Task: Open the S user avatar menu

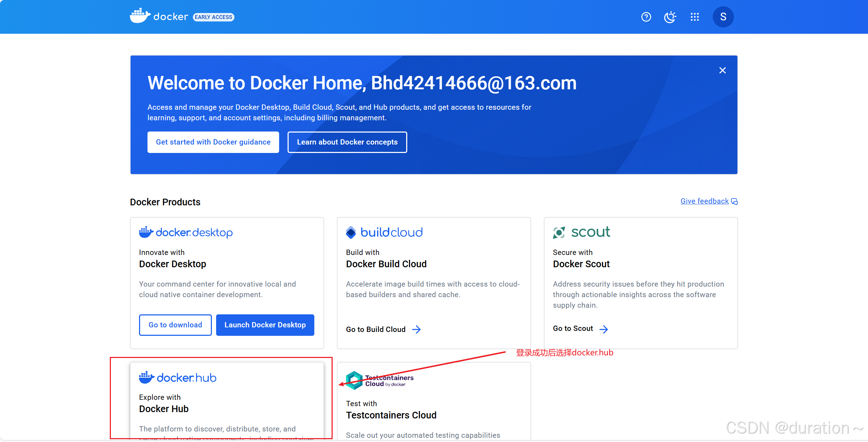Action: point(723,17)
